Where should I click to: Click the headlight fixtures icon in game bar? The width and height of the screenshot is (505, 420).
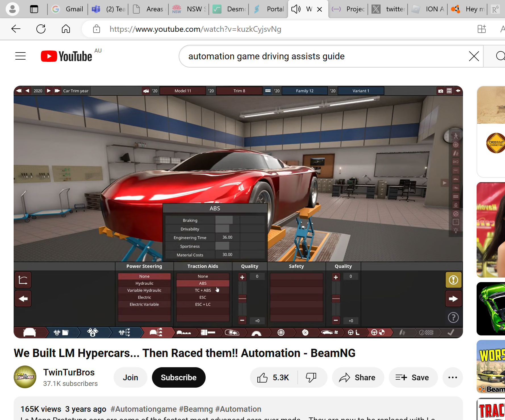point(232,333)
